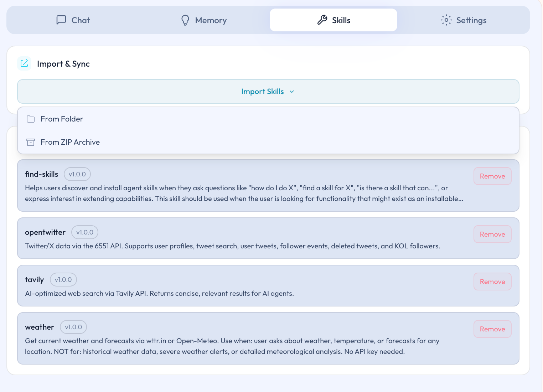
Task: Click the Skills wrench icon
Action: (322, 20)
